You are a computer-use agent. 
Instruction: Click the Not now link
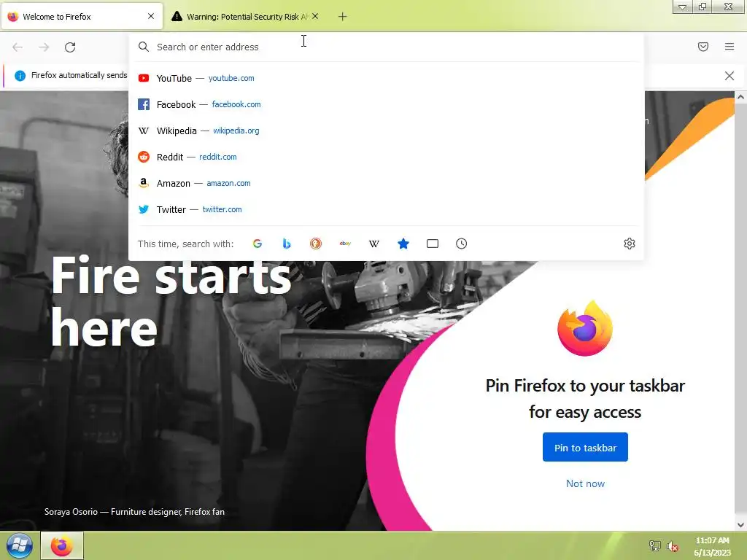(585, 483)
